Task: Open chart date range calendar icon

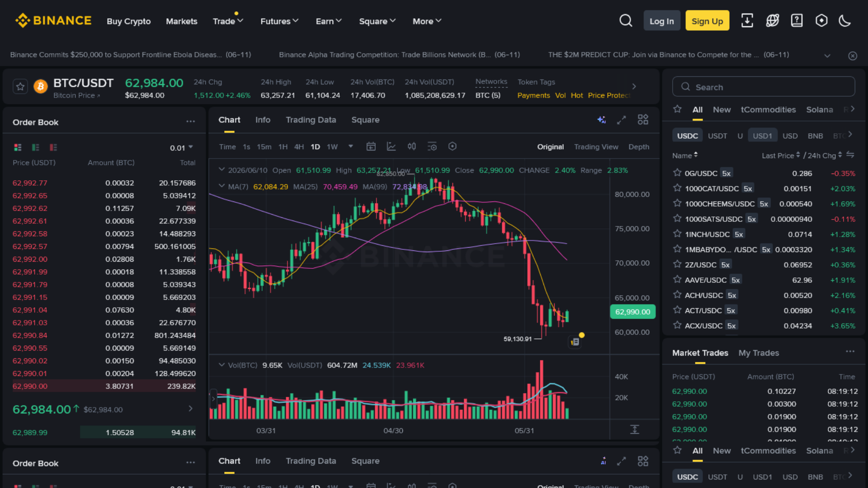Action: 371,146
